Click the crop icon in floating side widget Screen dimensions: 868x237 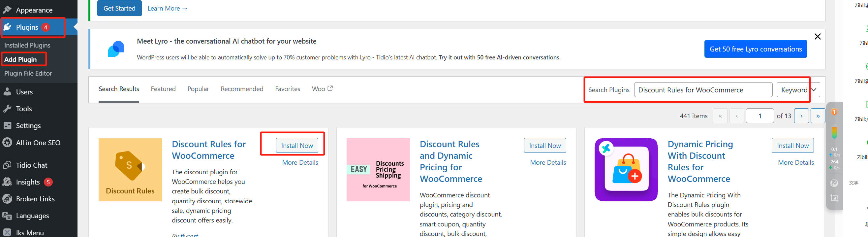(834, 198)
